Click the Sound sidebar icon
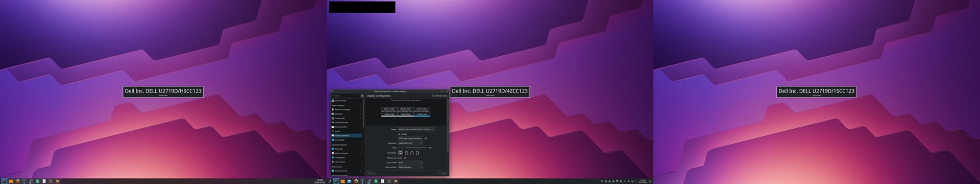 point(333,131)
